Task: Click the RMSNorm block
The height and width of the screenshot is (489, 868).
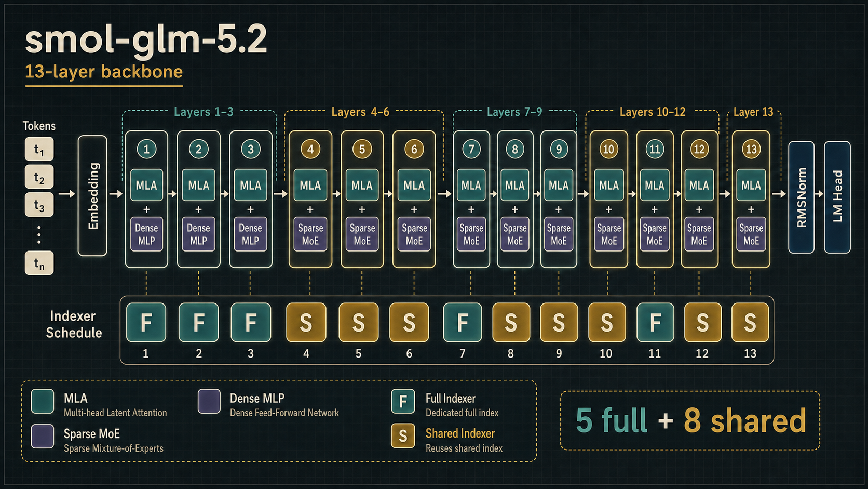Action: coord(802,197)
